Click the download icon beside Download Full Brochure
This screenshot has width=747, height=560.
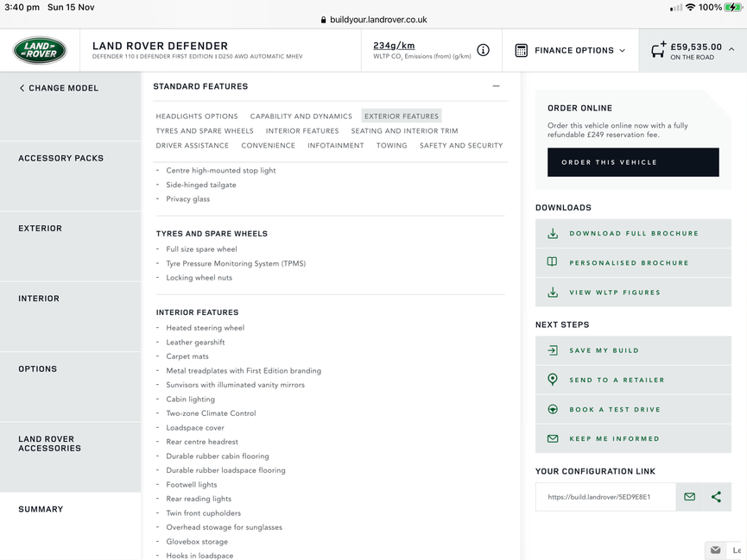click(x=553, y=233)
